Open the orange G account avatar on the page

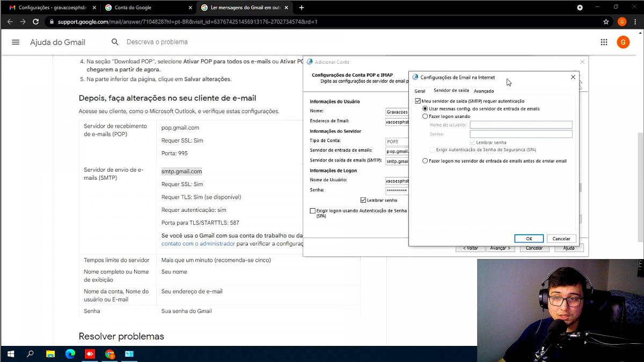point(623,42)
